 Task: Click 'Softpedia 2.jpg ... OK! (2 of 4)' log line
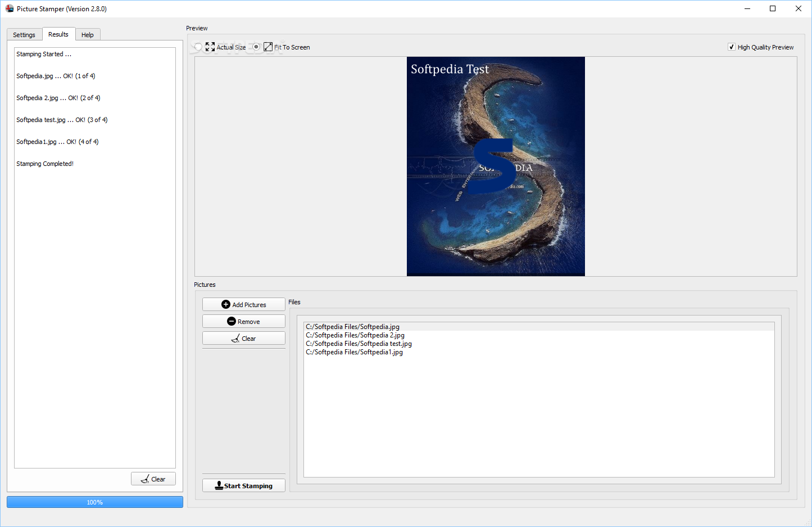click(x=58, y=98)
